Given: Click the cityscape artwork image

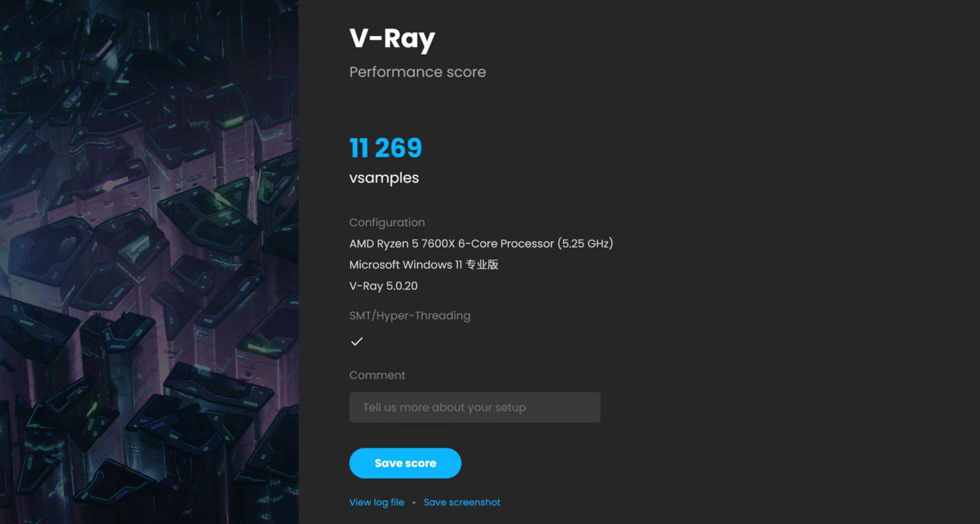Looking at the screenshot, I should pyautogui.click(x=149, y=262).
